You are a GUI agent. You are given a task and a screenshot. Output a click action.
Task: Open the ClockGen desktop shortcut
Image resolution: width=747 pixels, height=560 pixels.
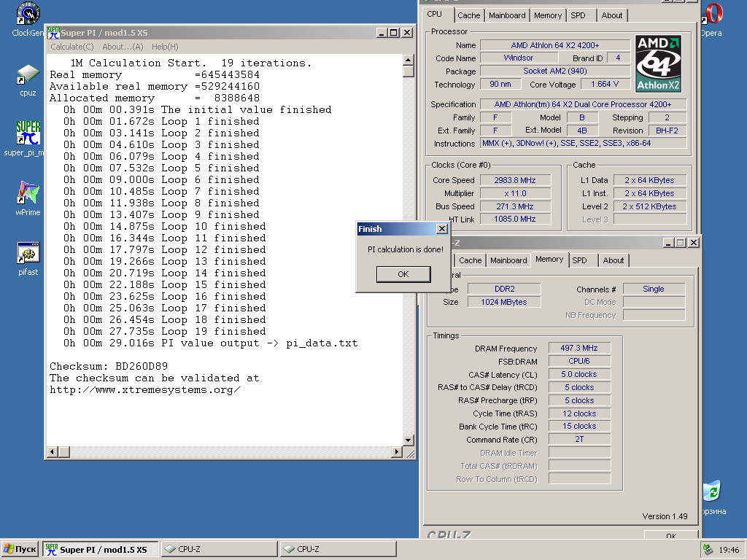click(28, 19)
